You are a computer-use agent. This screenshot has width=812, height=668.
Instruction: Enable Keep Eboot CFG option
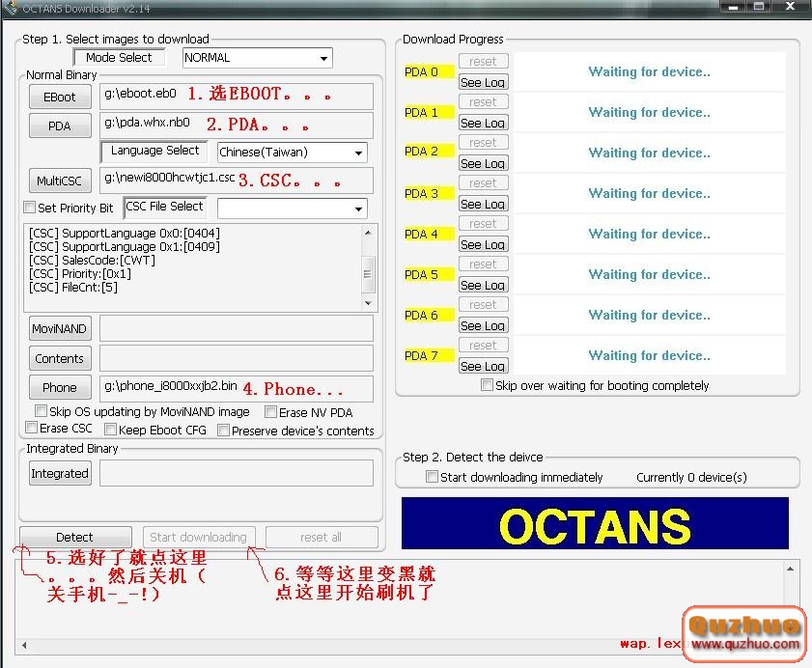(110, 430)
